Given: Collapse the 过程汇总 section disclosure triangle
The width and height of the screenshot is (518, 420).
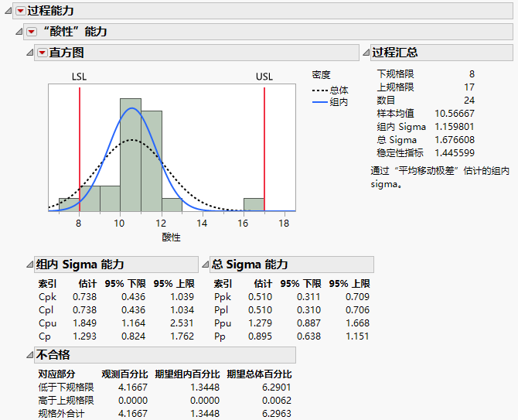Looking at the screenshot, I should tap(366, 53).
